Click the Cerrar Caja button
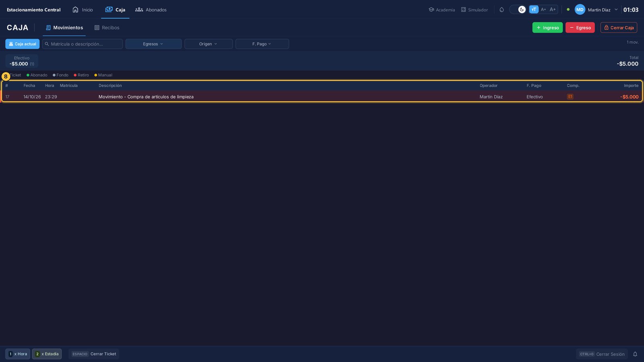Screen dimensions: 644x362 tap(619, 28)
